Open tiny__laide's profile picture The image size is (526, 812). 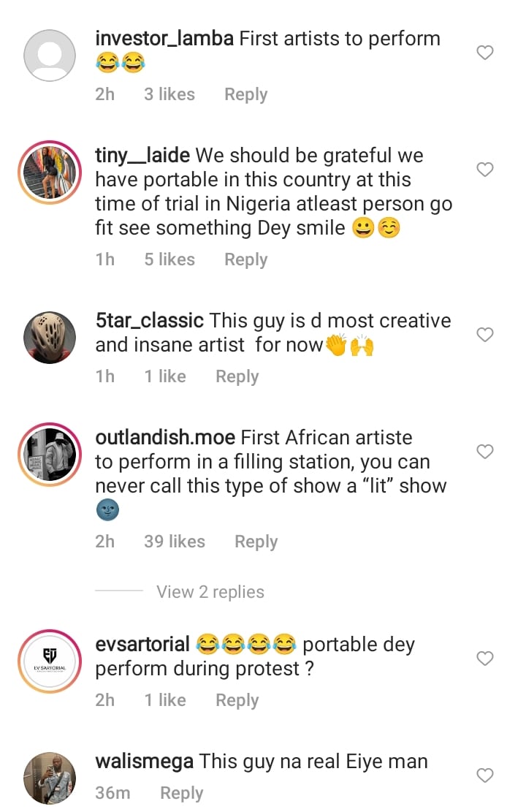(x=50, y=172)
